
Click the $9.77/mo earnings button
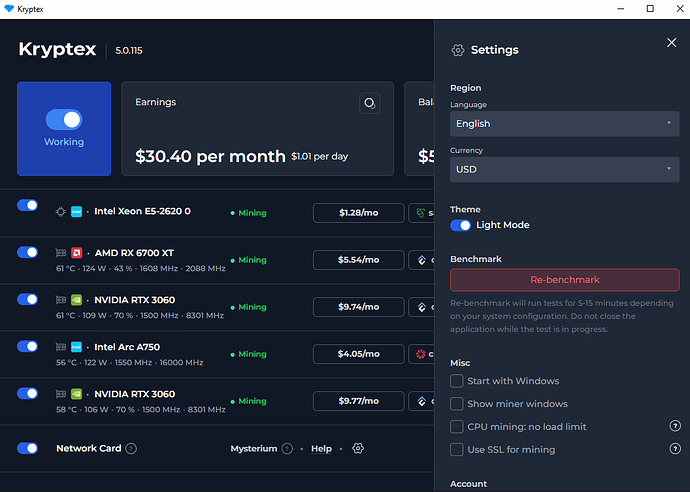pos(359,401)
